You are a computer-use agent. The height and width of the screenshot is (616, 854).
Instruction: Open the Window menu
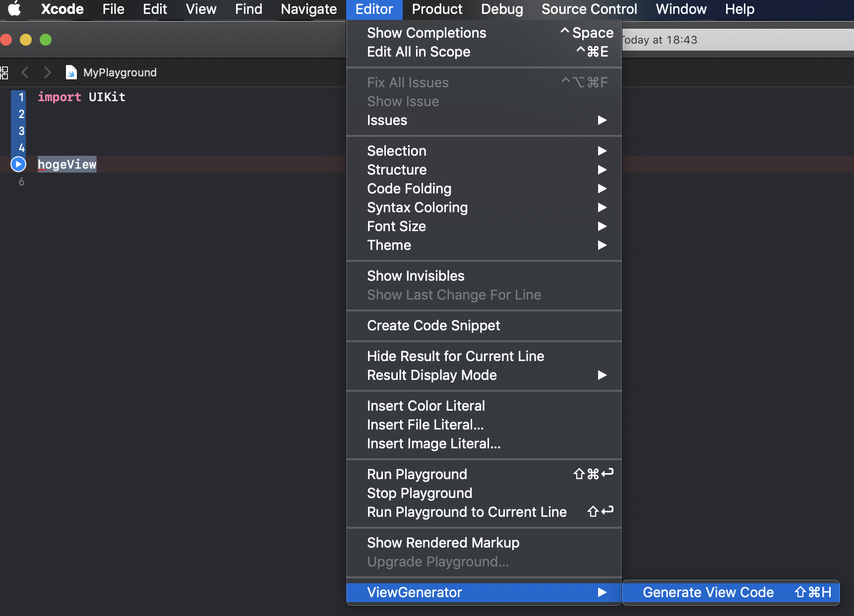pos(681,9)
